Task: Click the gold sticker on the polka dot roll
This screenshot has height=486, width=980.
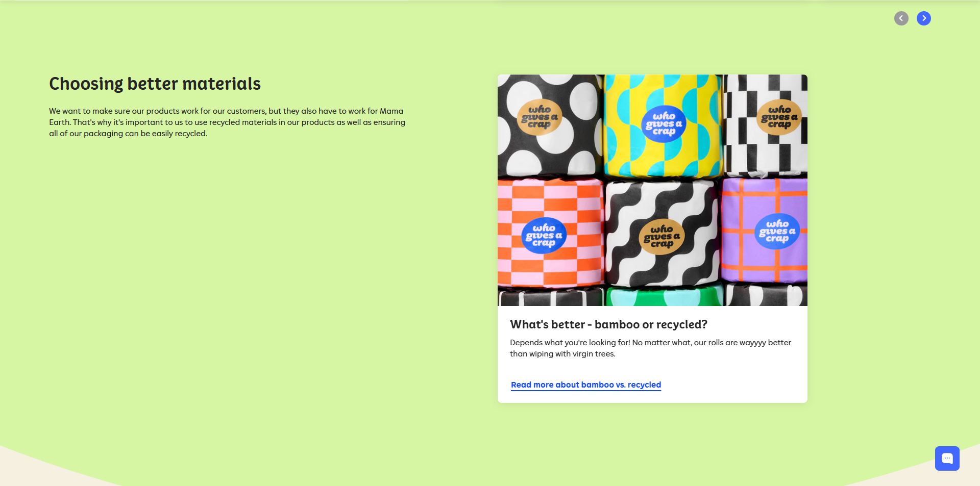Action: coord(540,117)
